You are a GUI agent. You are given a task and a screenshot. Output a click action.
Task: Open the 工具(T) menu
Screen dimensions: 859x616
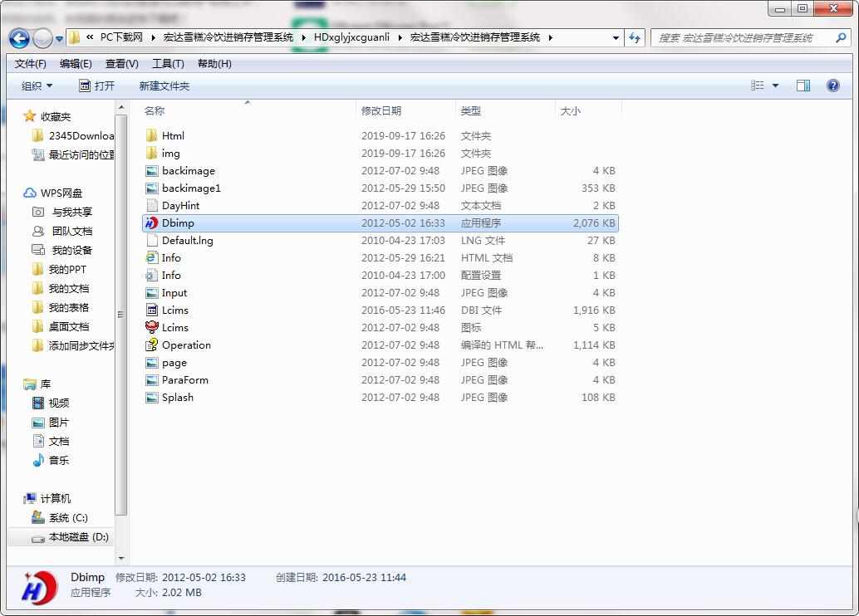click(x=168, y=64)
